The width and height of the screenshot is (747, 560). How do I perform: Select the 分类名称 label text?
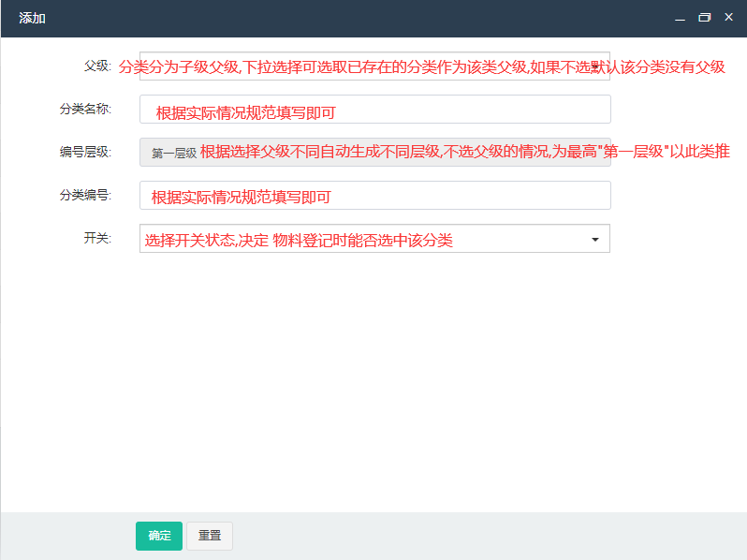pyautogui.click(x=85, y=110)
